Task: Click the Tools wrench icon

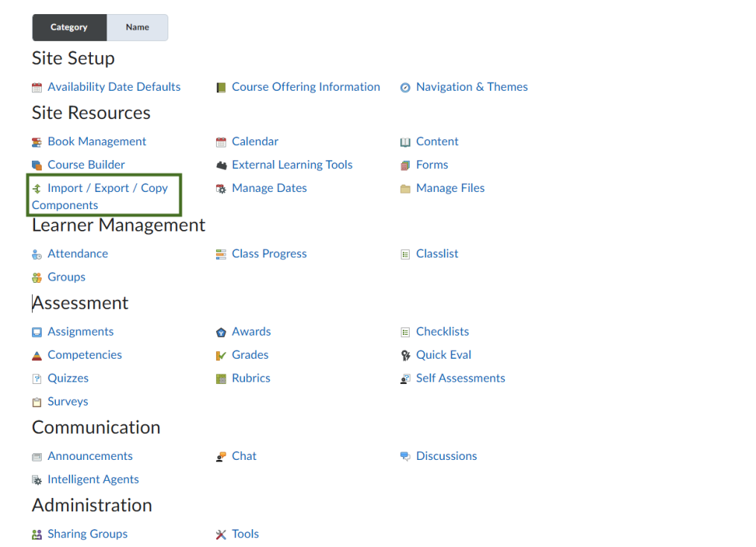Action: [x=220, y=534]
